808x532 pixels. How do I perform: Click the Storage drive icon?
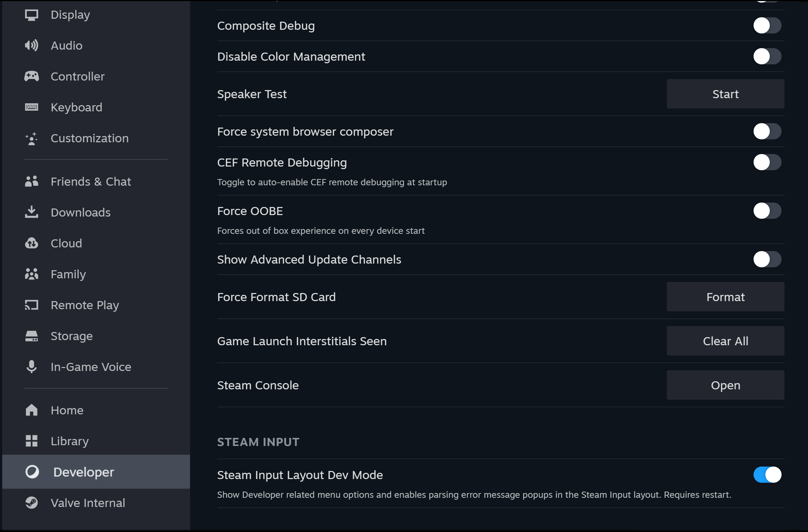[x=32, y=336]
